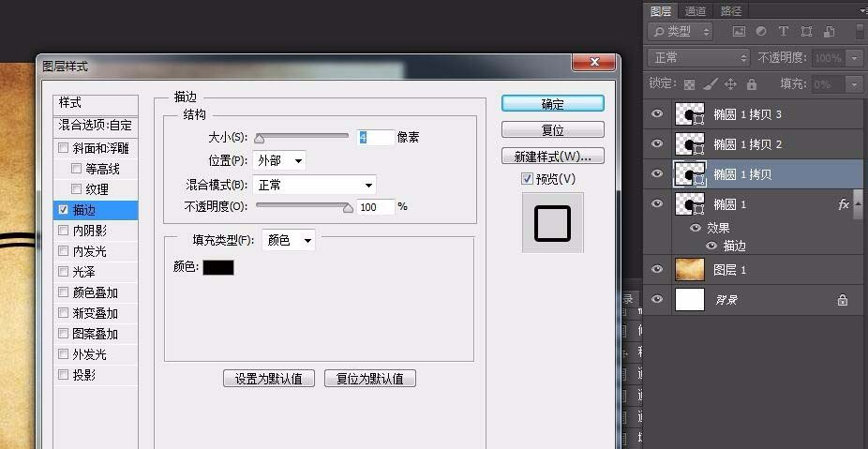Image resolution: width=868 pixels, height=449 pixels.
Task: Open the 位置 dropdown showing 外部
Action: (279, 160)
